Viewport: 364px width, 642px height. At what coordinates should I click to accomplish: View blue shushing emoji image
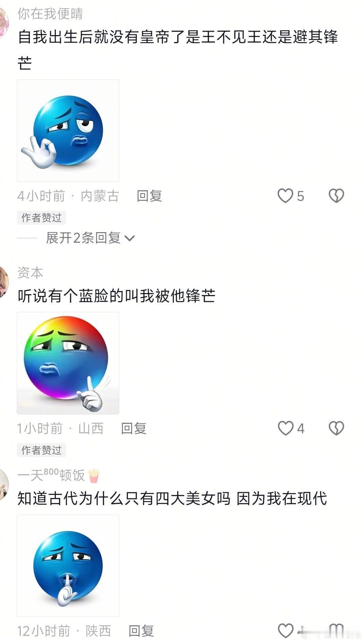tap(68, 565)
